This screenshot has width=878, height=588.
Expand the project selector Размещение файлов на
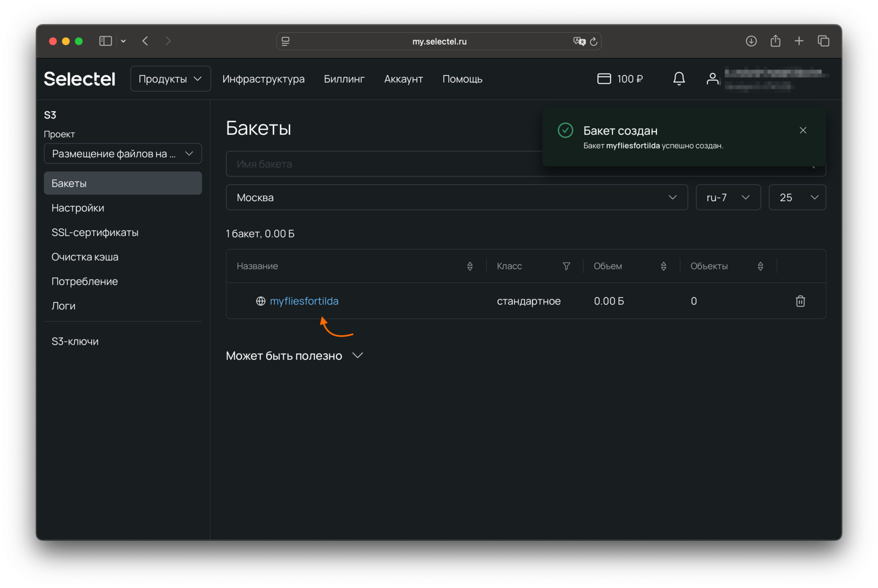(x=123, y=154)
